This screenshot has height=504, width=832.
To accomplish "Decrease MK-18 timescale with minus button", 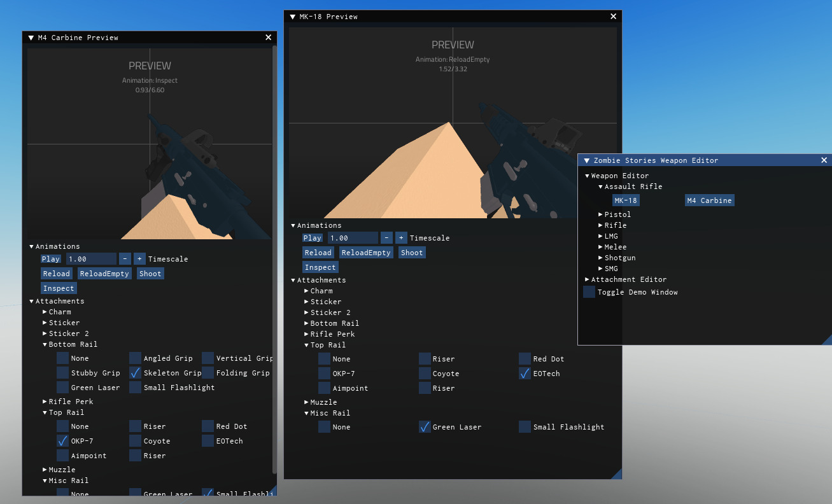I will 386,237.
